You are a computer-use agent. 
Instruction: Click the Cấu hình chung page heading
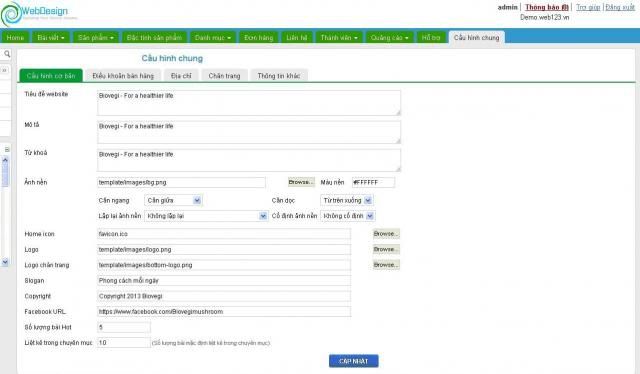pyautogui.click(x=172, y=58)
